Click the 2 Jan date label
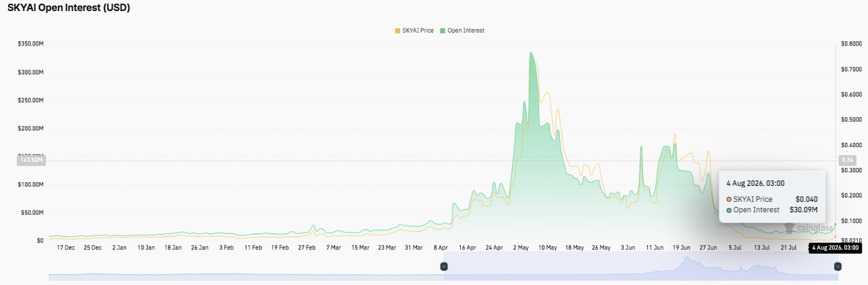The height and width of the screenshot is (285, 868). click(120, 247)
